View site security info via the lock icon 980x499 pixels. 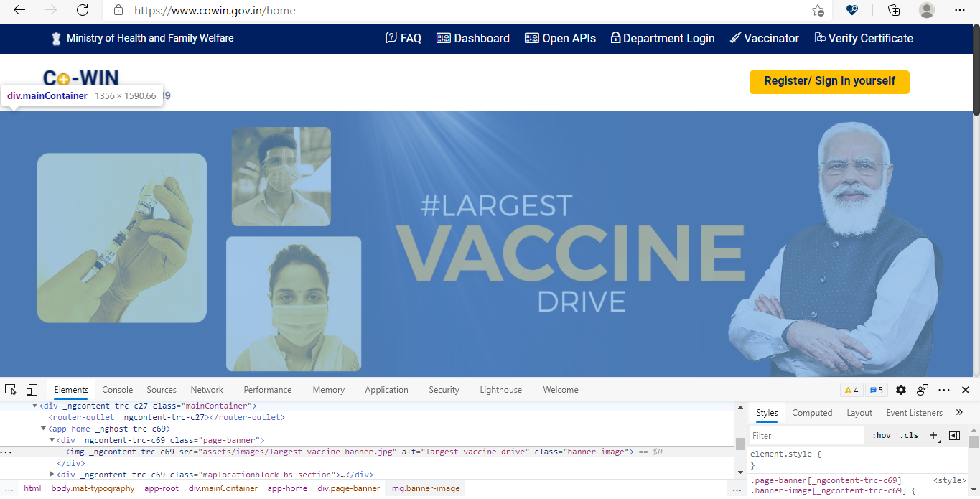(119, 11)
